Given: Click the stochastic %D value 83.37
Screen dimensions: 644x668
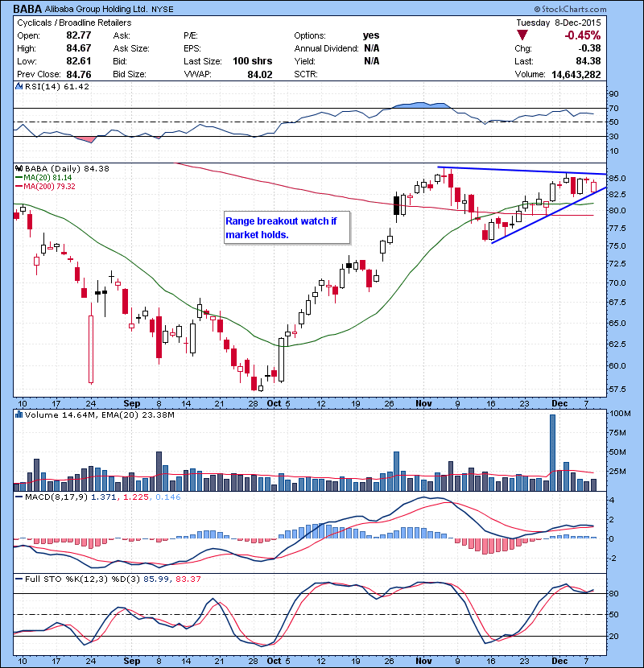Looking at the screenshot, I should click(188, 579).
